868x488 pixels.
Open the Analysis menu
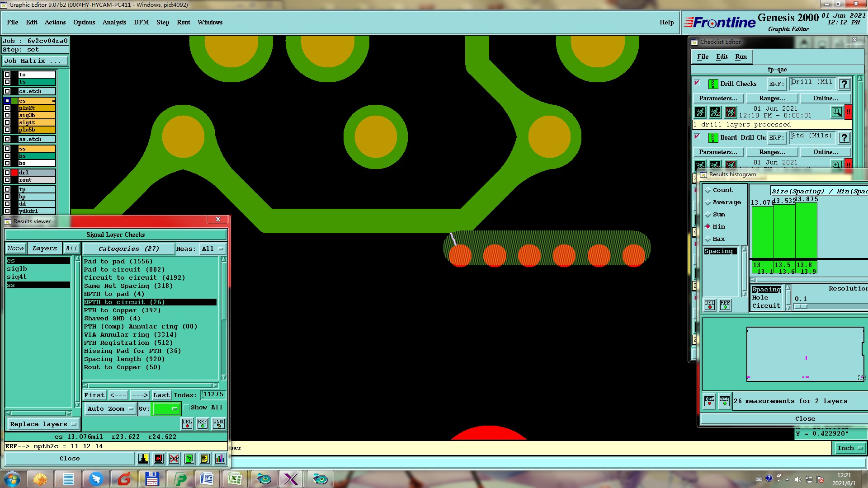click(x=114, y=23)
